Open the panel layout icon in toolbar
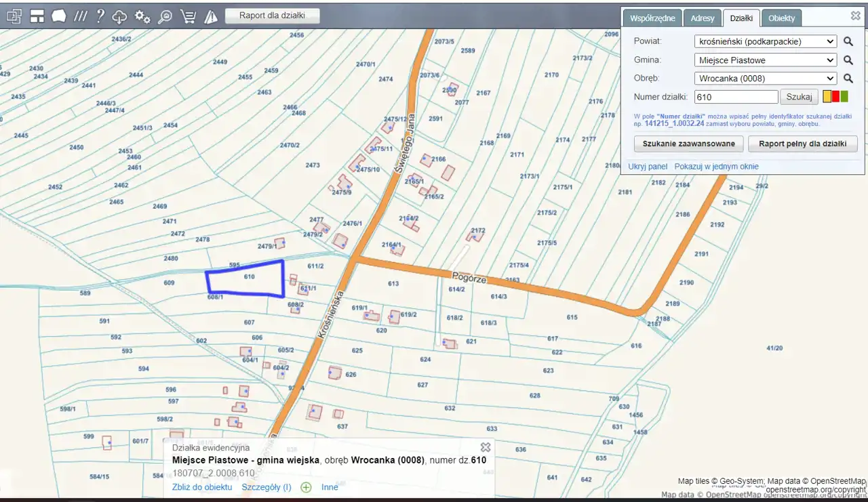Image resolution: width=868 pixels, height=502 pixels. (x=37, y=16)
